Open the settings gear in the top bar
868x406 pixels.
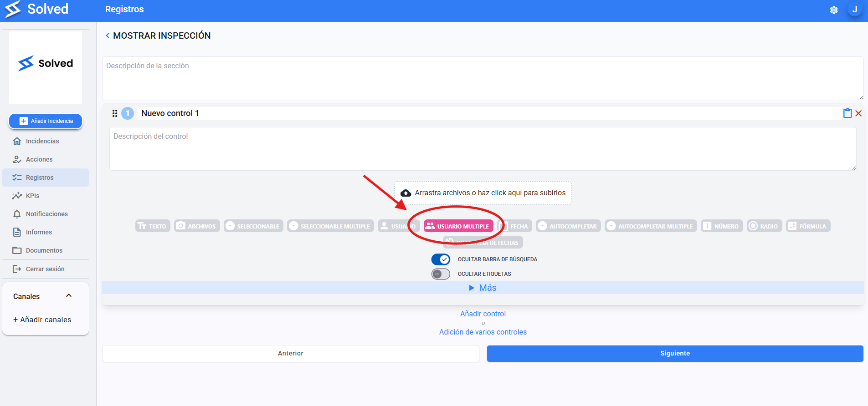[834, 10]
